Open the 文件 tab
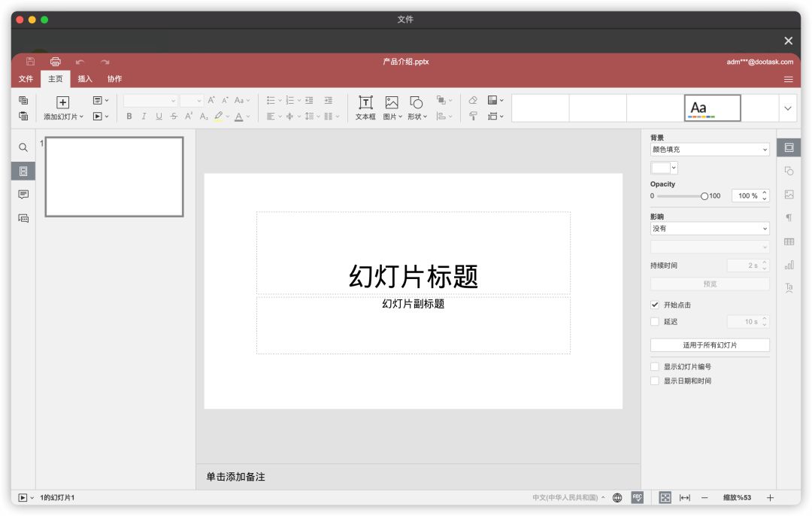The image size is (812, 516). [26, 79]
